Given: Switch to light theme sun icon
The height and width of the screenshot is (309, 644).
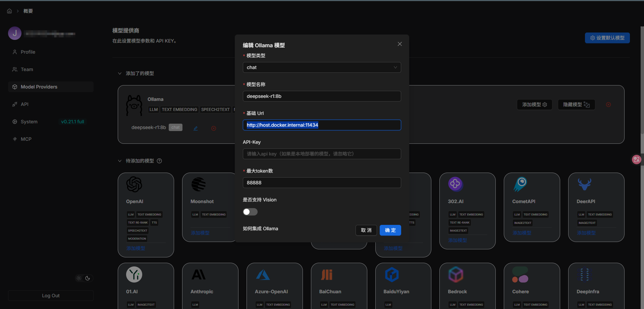Looking at the screenshot, I should (x=79, y=278).
